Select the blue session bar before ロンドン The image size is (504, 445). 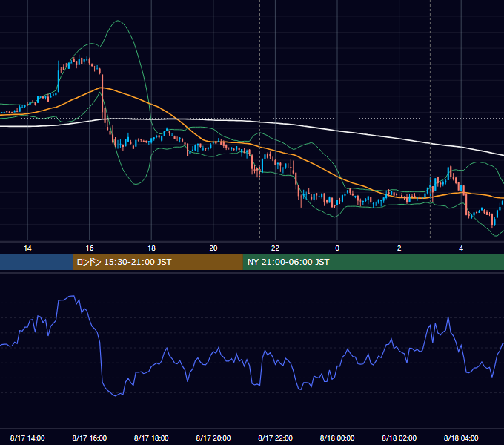(x=36, y=262)
